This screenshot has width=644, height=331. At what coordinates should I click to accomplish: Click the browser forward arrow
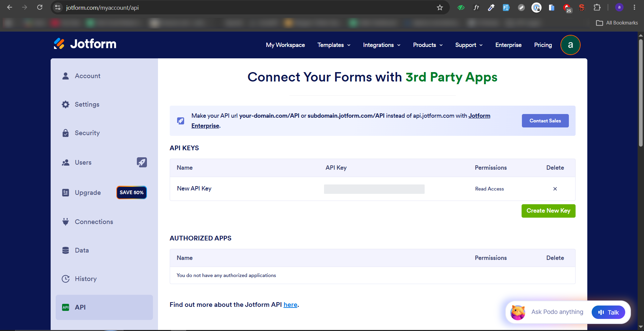pos(24,7)
